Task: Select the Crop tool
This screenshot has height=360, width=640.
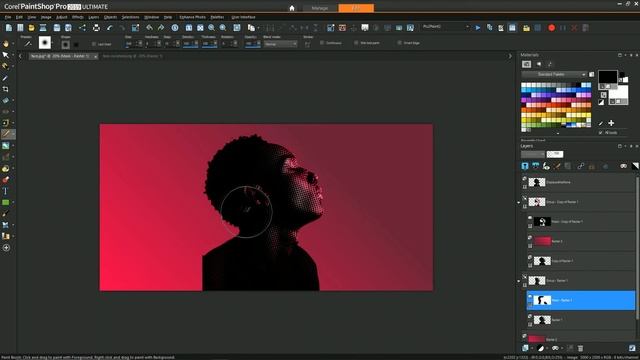Action: click(x=6, y=89)
